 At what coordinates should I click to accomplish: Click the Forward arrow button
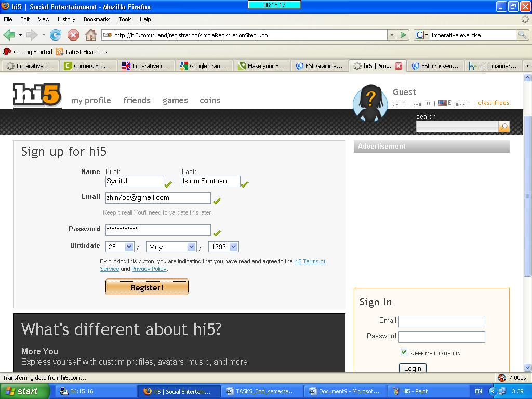pyautogui.click(x=32, y=35)
